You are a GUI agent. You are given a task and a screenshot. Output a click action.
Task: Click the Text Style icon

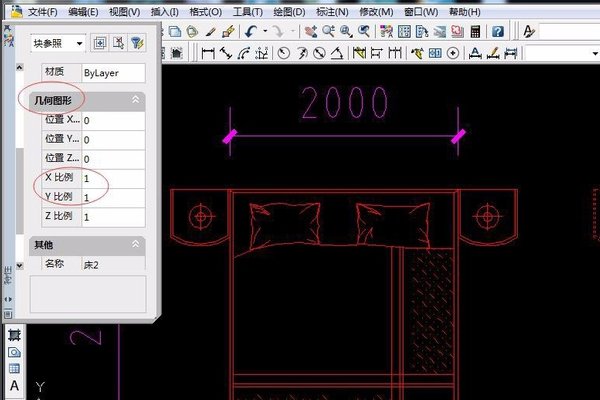(529, 31)
